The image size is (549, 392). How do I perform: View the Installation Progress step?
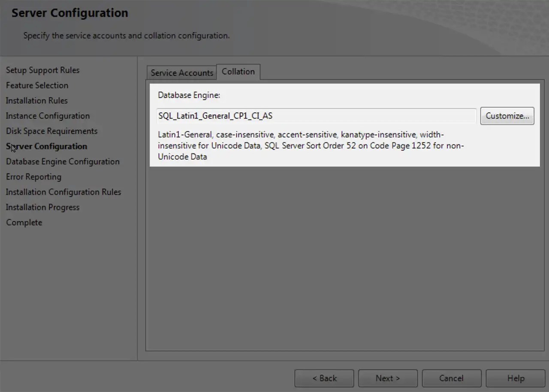pyautogui.click(x=42, y=207)
